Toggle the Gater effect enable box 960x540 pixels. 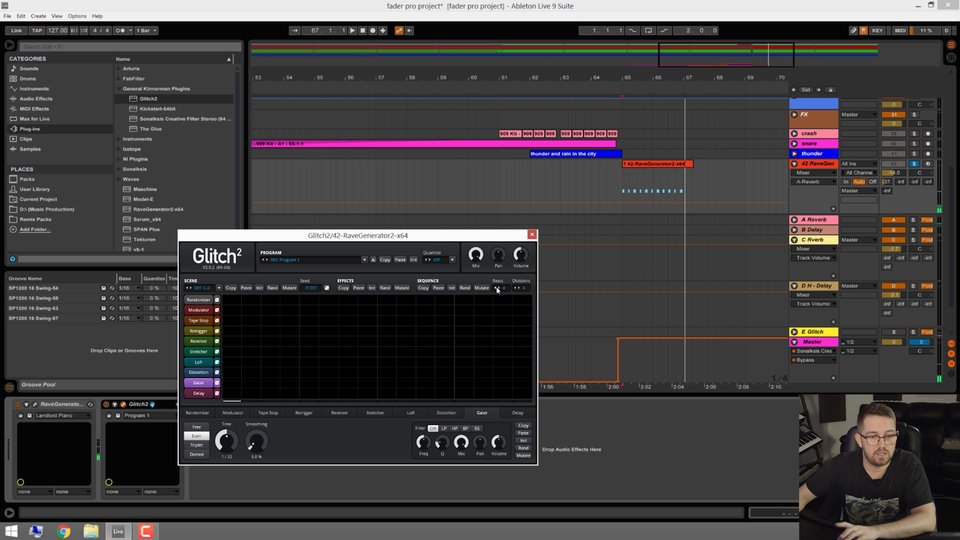tap(217, 383)
